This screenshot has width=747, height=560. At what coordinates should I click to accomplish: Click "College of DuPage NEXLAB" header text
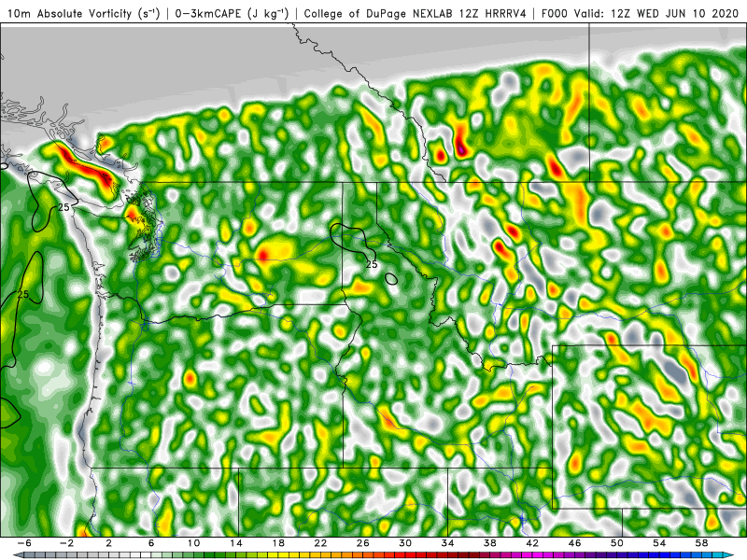click(x=379, y=13)
